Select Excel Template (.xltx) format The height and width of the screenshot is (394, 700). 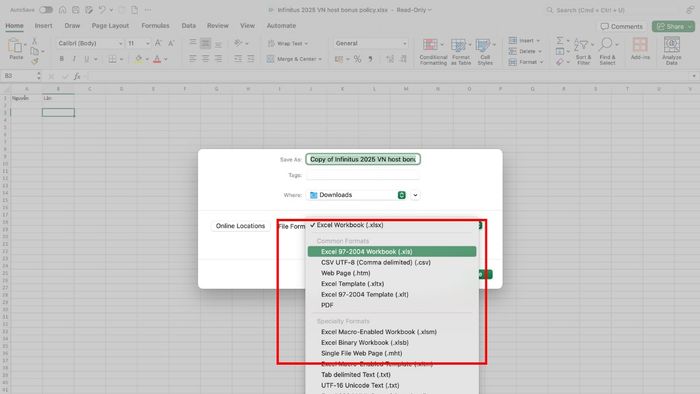coord(392,284)
